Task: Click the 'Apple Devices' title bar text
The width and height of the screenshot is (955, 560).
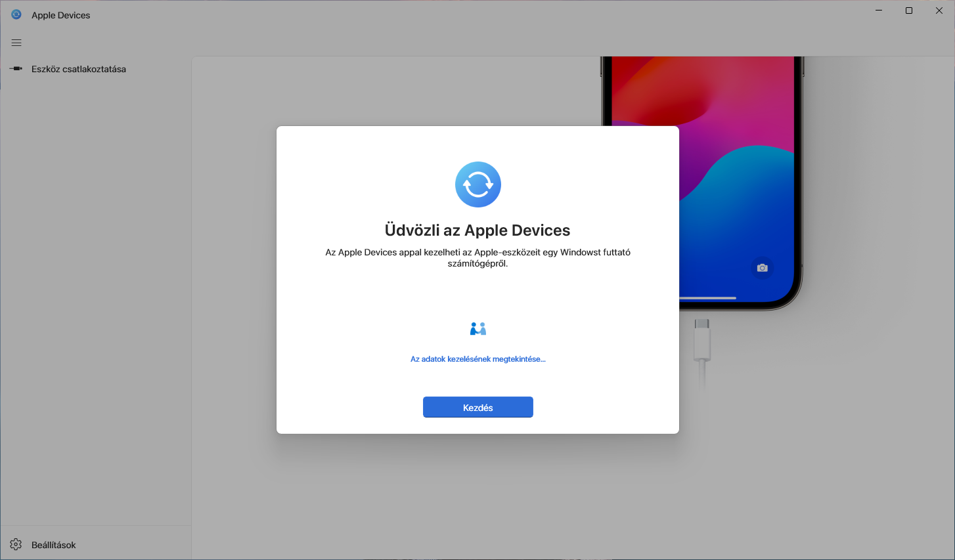Action: point(61,15)
